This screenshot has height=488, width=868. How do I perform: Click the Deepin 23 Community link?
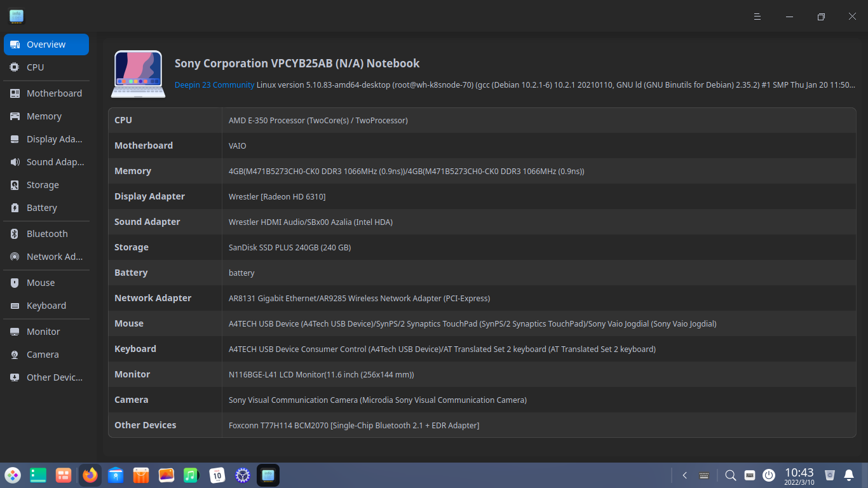[x=214, y=85]
